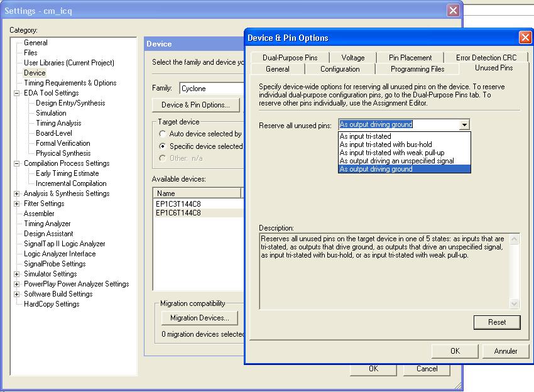Viewport: 534px width, 392px height.
Task: Click Cancel in the Settings window
Action: [427, 369]
